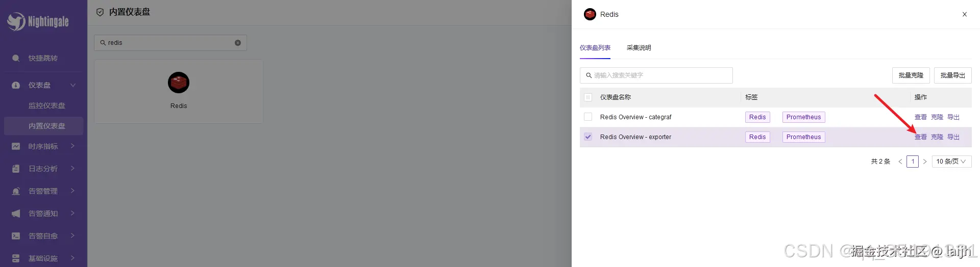The height and width of the screenshot is (267, 980).
Task: Click 查看 for Redis Overview - categraf
Action: click(921, 117)
